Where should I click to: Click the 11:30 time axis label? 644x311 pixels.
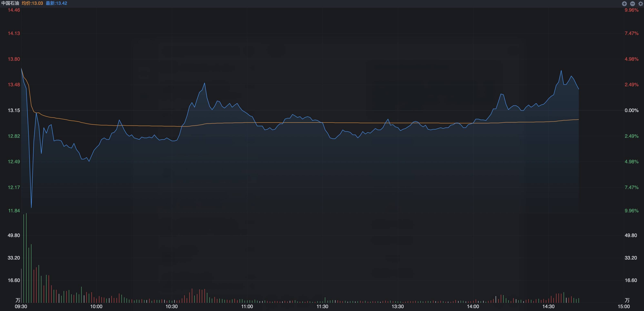pyautogui.click(x=322, y=307)
